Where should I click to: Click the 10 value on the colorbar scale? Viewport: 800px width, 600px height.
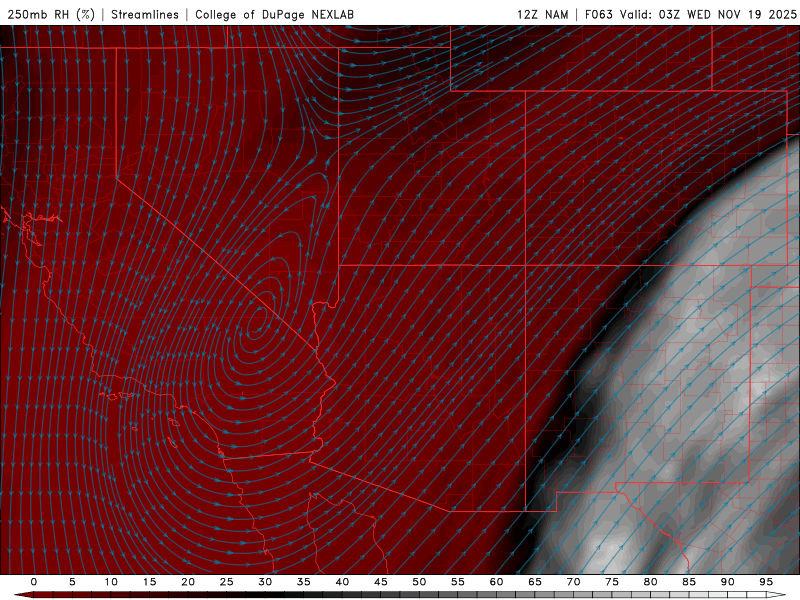(x=111, y=582)
